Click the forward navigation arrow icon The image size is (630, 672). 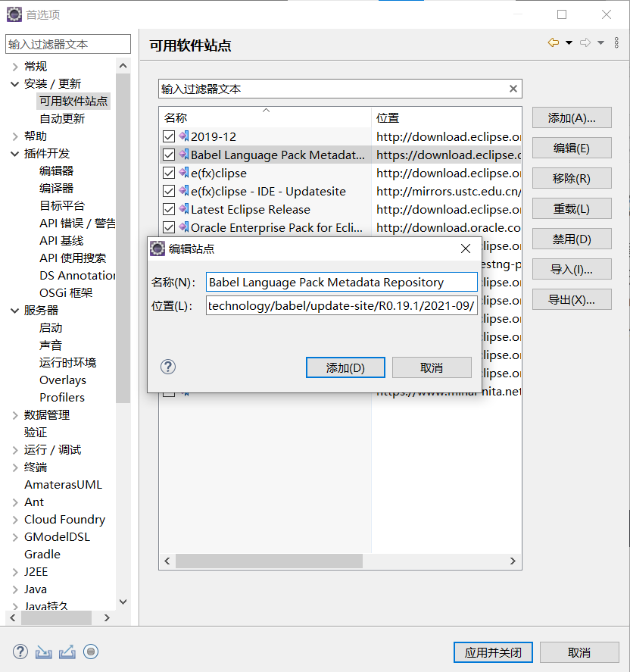click(x=585, y=42)
